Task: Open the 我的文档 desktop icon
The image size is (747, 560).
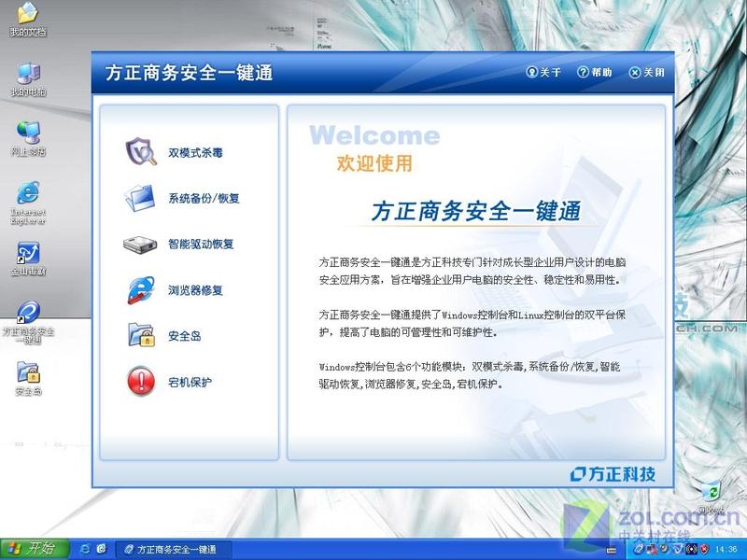Action: pyautogui.click(x=28, y=20)
